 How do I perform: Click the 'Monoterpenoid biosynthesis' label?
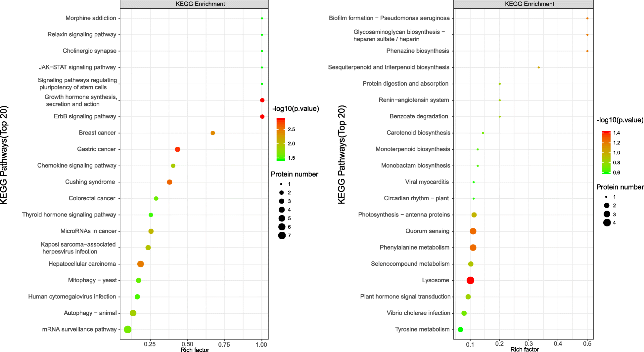click(413, 149)
